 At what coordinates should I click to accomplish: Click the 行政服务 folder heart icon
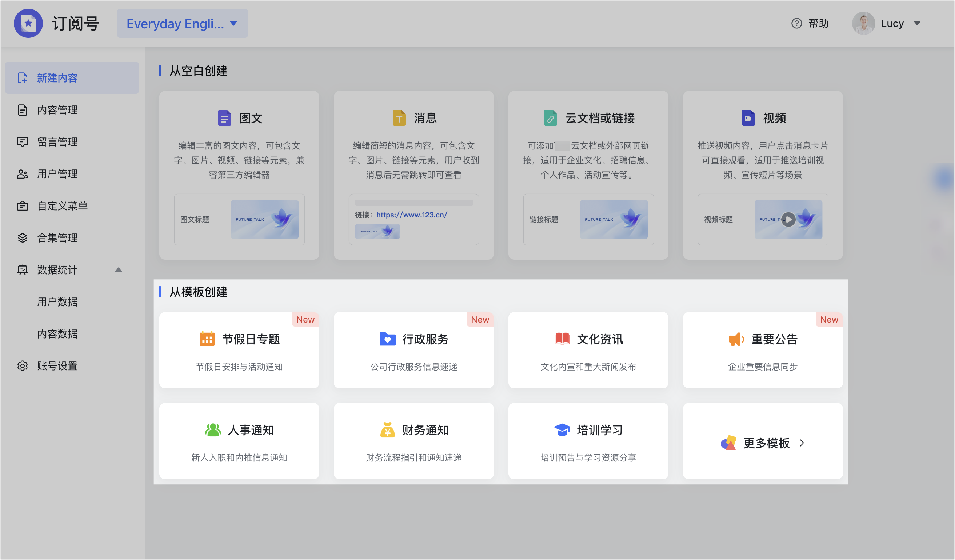coord(387,339)
